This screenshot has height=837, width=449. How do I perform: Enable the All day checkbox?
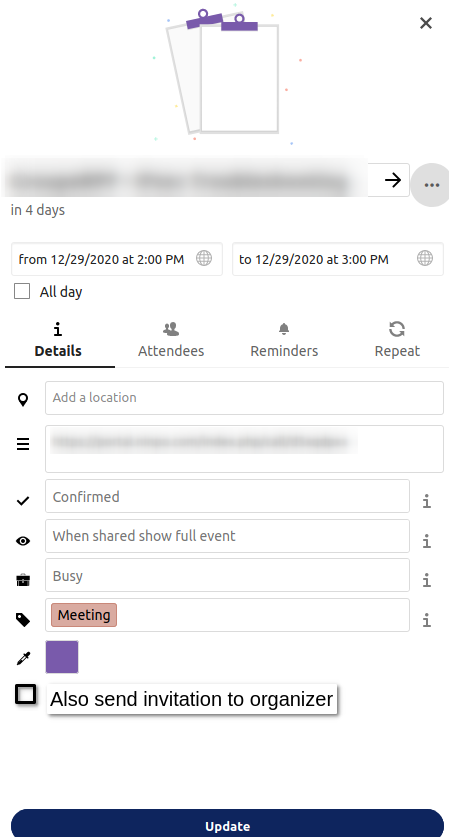22,291
